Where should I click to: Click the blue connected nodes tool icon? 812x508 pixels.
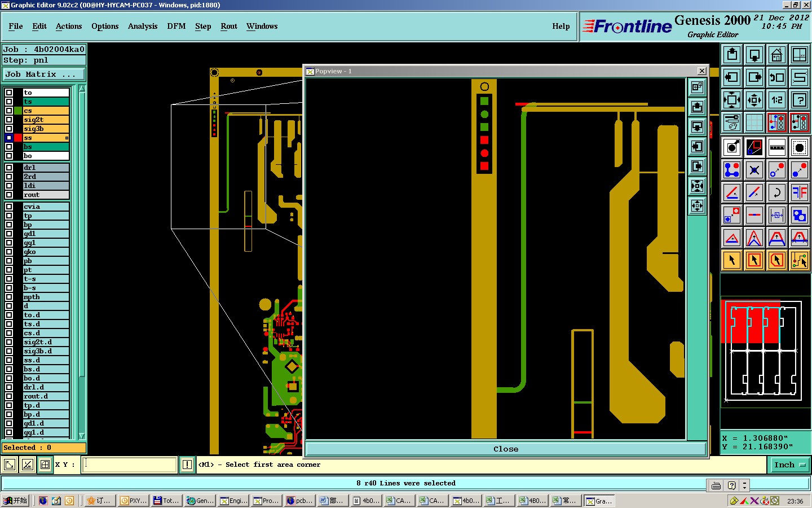tap(732, 170)
